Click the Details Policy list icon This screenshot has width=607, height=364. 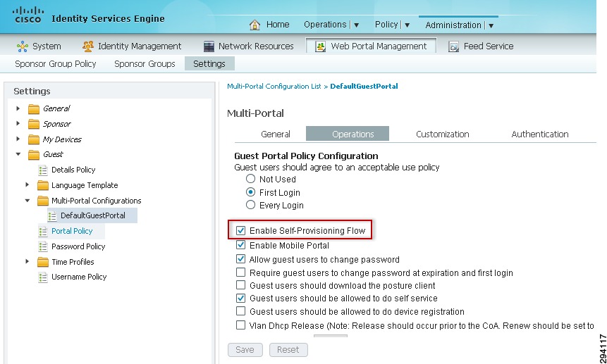(43, 170)
